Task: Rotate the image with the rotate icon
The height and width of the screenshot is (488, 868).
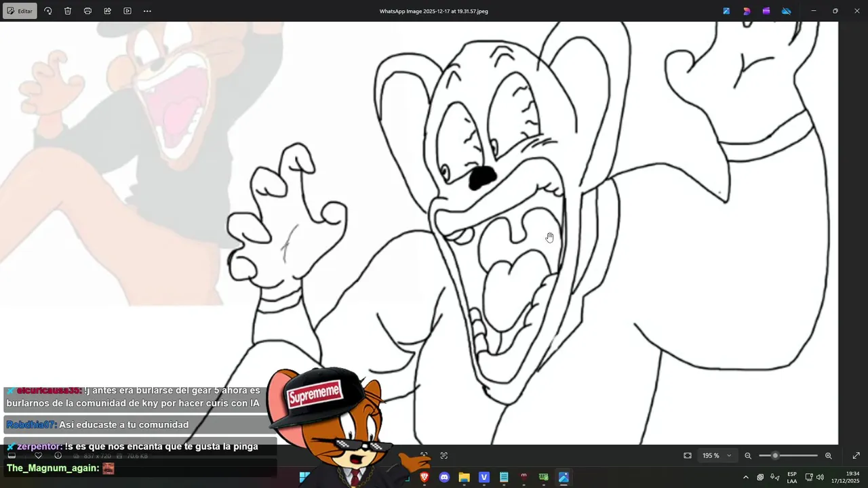Action: tap(48, 11)
